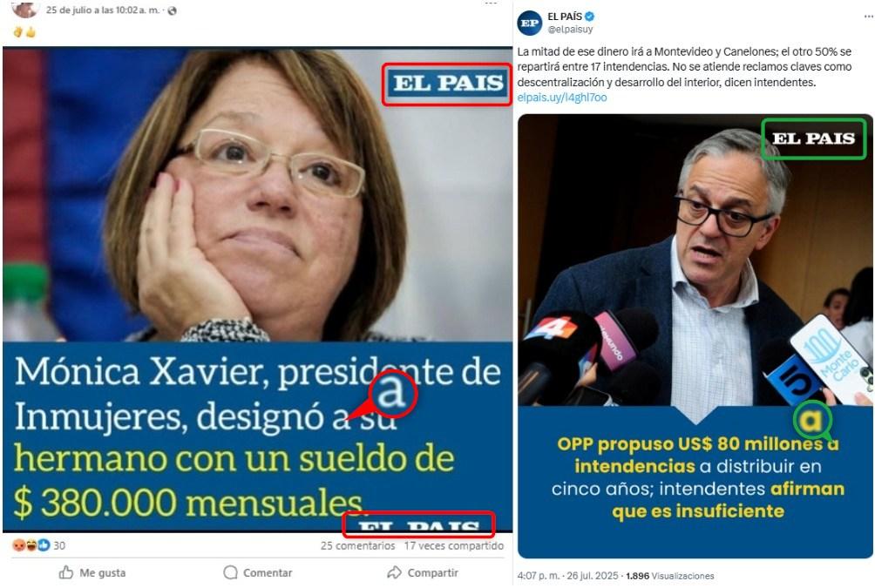Click the EP profile avatar of El País
Image resolution: width=875 pixels, height=588 pixels.
point(529,23)
